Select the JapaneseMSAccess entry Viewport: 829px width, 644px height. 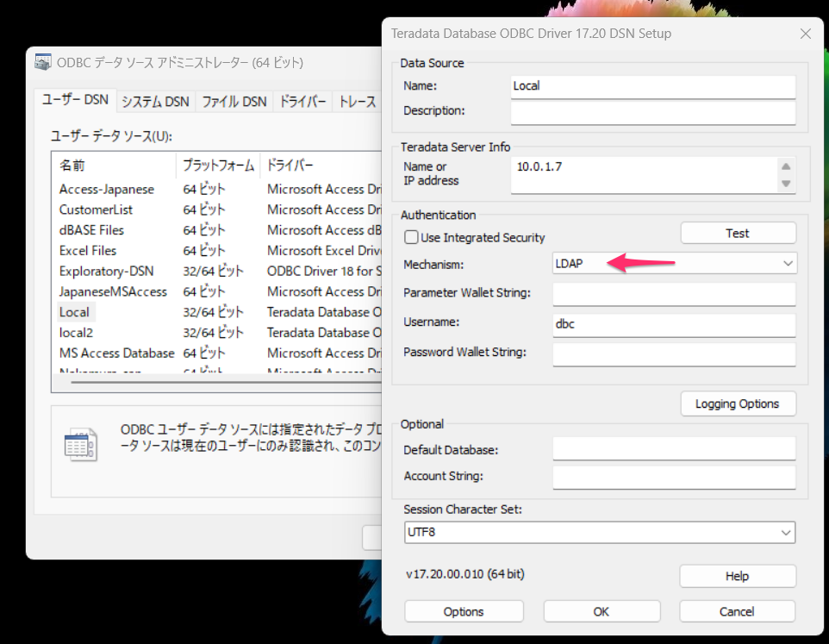tap(219, 292)
